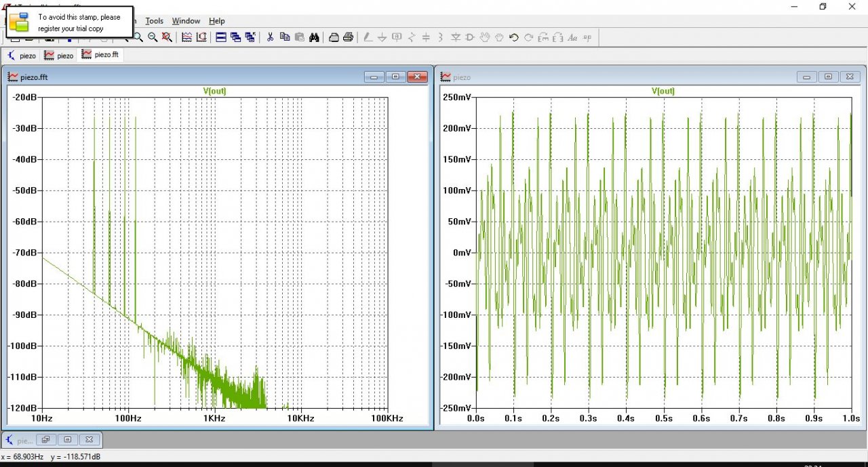This screenshot has width=868, height=467.
Task: Switch to the piezo.fft tab
Action: [101, 55]
